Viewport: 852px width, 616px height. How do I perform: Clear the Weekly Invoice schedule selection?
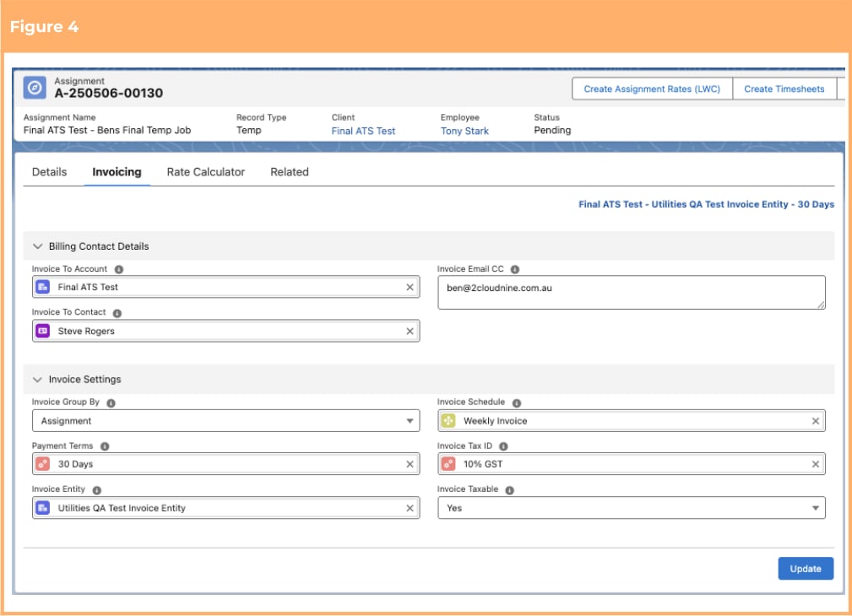(x=815, y=421)
